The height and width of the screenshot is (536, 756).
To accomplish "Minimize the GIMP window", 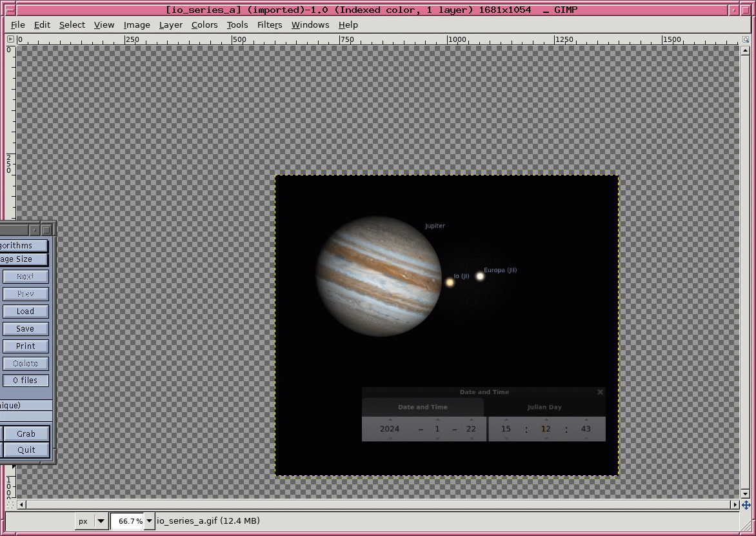I will pos(734,10).
